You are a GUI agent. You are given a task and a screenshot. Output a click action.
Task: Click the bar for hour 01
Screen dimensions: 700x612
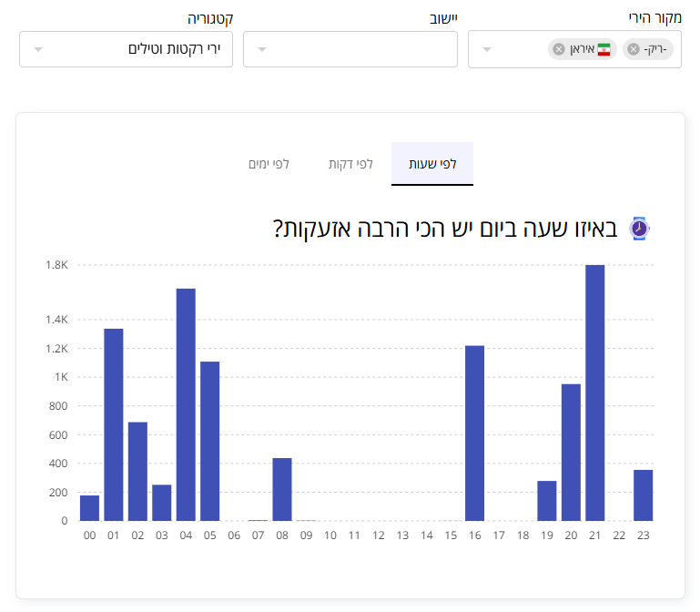tap(114, 424)
